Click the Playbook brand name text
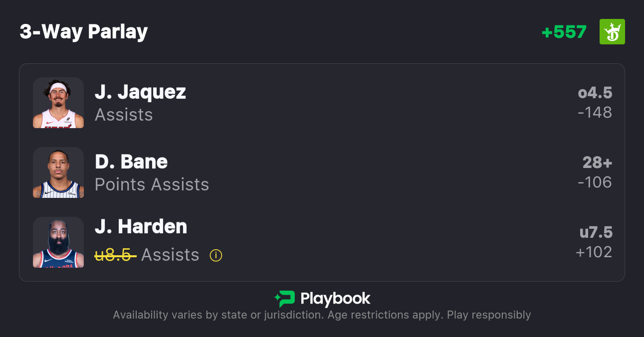 335,299
